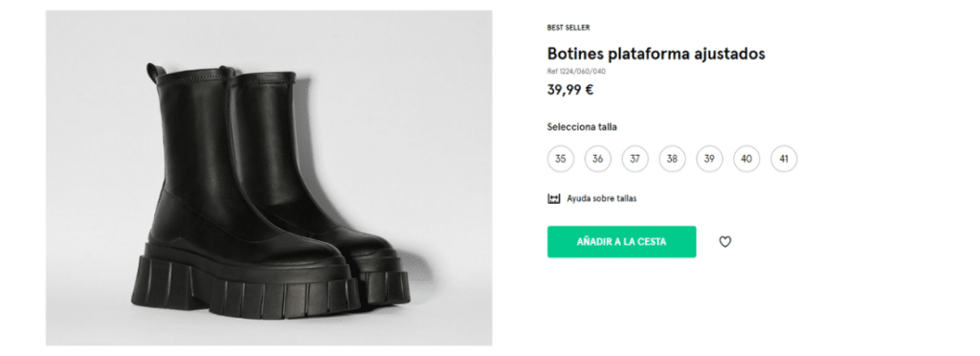Choose size 36

click(x=597, y=159)
